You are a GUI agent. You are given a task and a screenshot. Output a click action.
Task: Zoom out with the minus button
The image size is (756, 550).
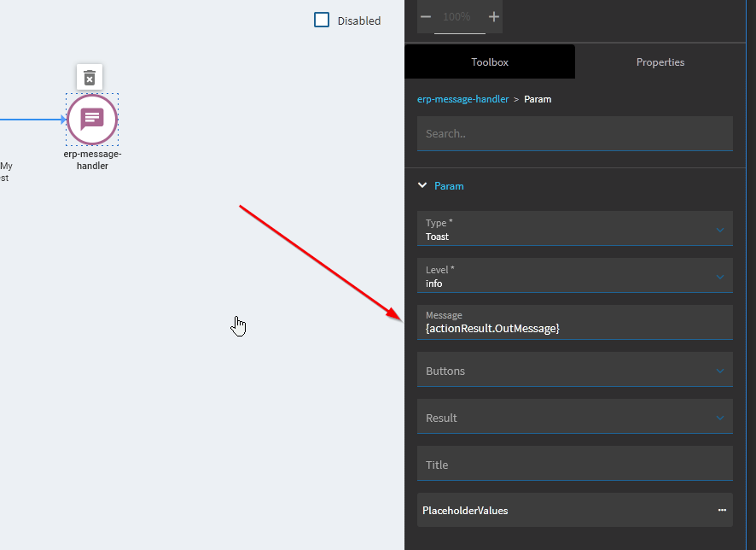(426, 17)
